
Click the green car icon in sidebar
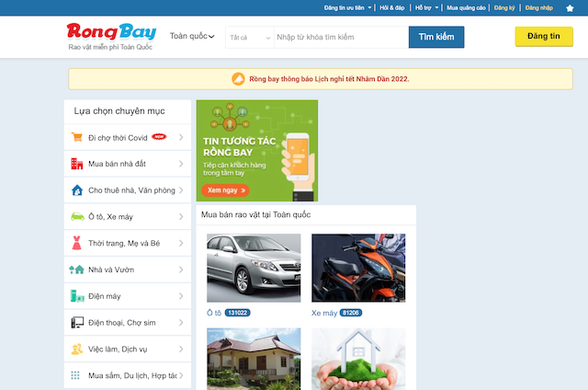point(77,217)
